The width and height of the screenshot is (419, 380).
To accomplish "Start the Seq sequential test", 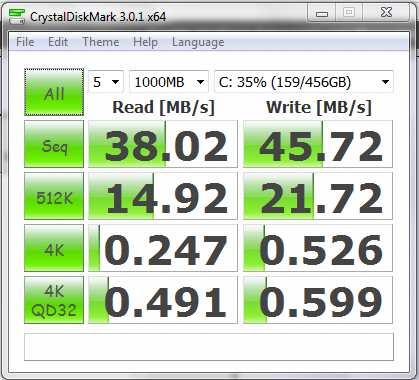I will tap(54, 144).
